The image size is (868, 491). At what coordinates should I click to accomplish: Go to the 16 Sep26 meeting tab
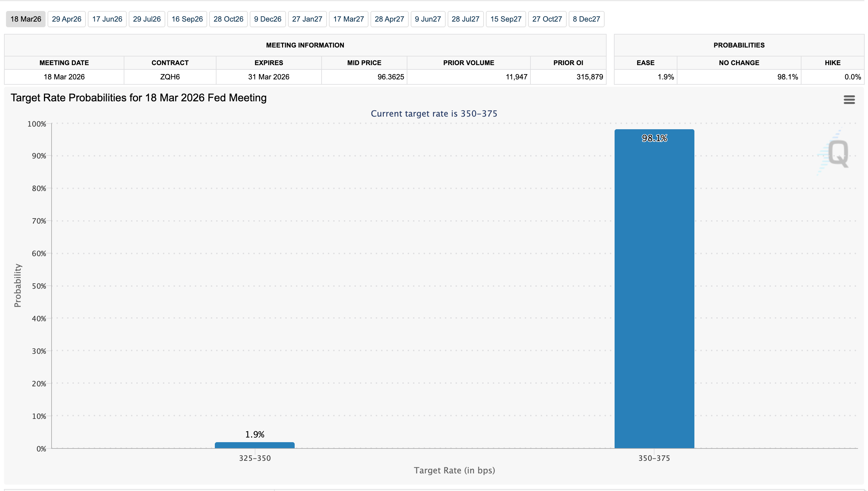(187, 19)
